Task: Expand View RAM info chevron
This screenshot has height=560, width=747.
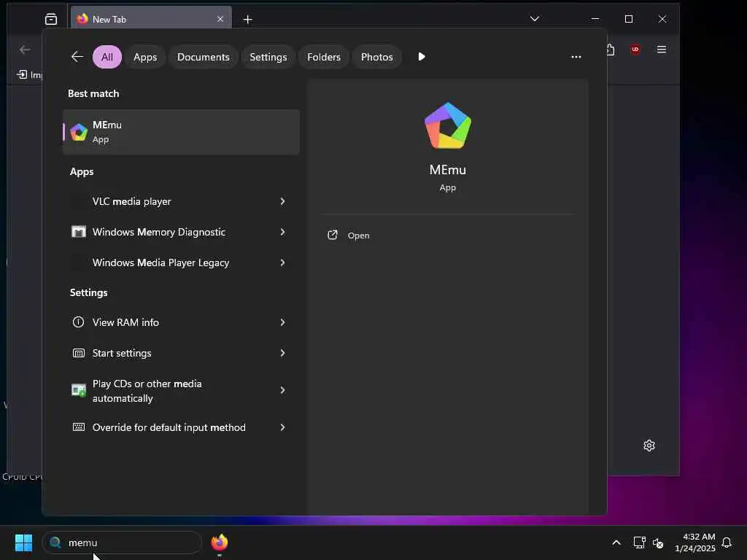Action: tap(282, 322)
